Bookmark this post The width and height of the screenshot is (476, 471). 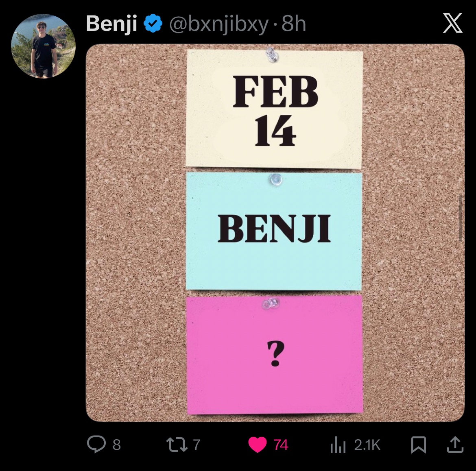[418, 445]
